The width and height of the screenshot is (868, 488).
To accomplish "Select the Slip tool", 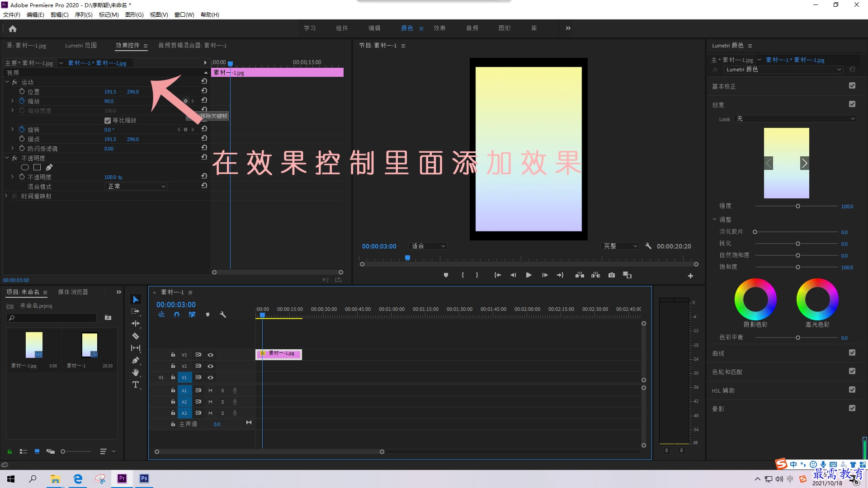I will click(x=136, y=348).
